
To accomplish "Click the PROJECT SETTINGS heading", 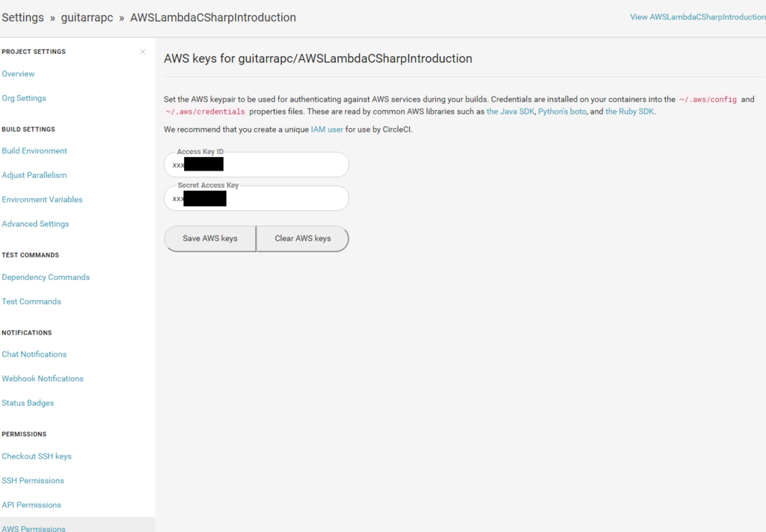I will (x=34, y=52).
